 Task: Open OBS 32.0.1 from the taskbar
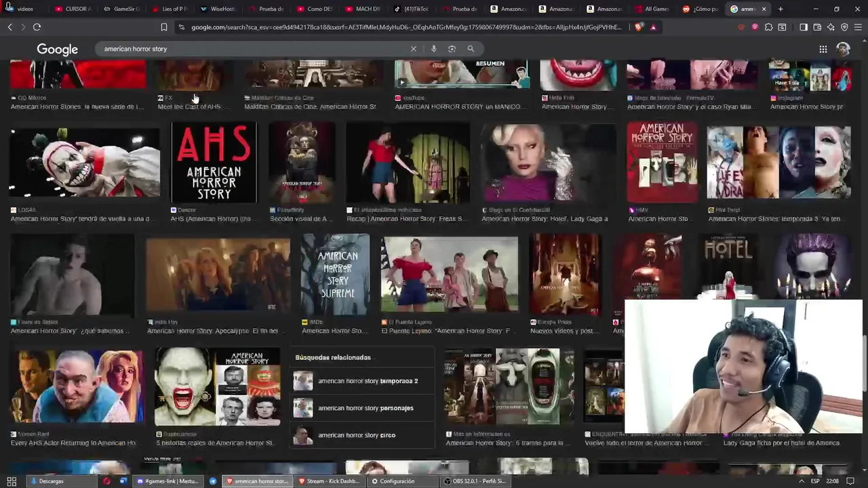tap(475, 481)
